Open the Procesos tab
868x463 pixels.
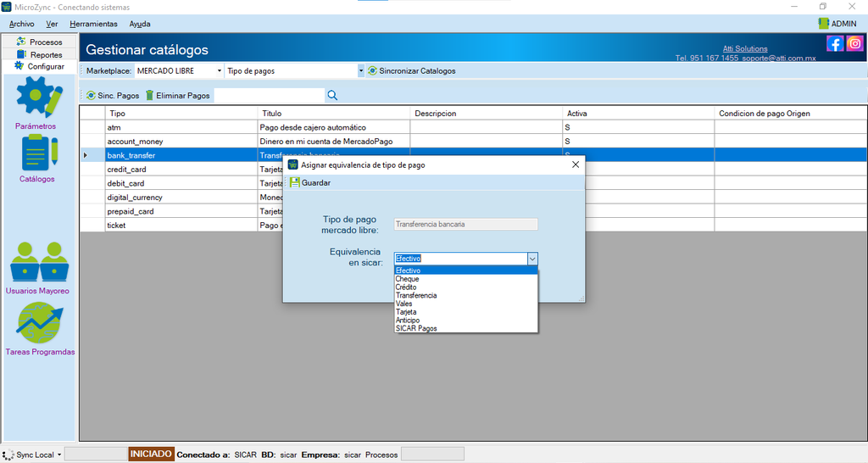[x=39, y=42]
